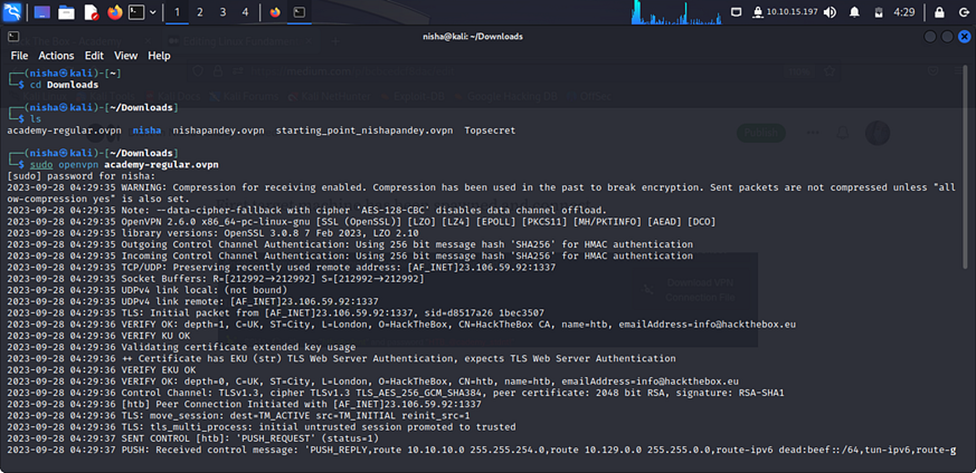Viewport: 976px width, 473px height.
Task: Switch to workspace 4
Action: pos(245,12)
